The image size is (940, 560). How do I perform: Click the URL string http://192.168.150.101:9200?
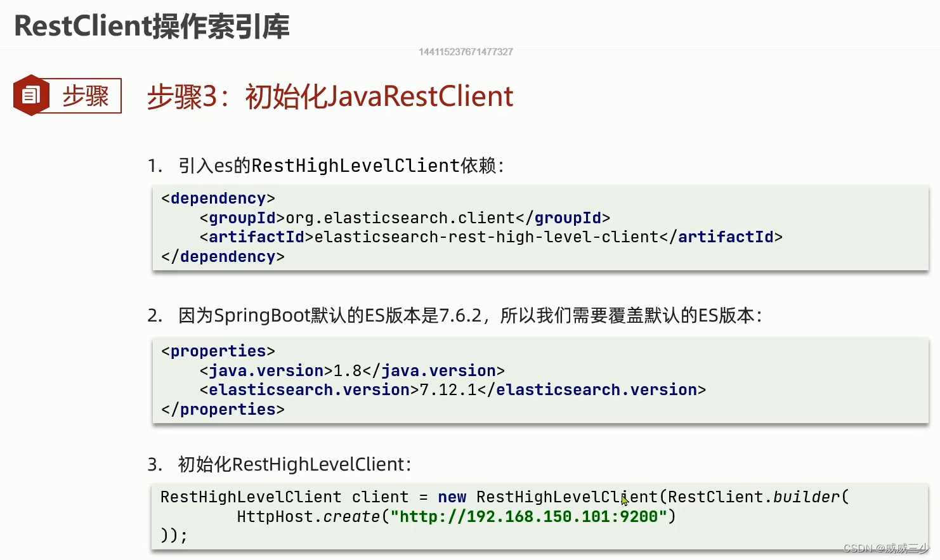point(528,517)
